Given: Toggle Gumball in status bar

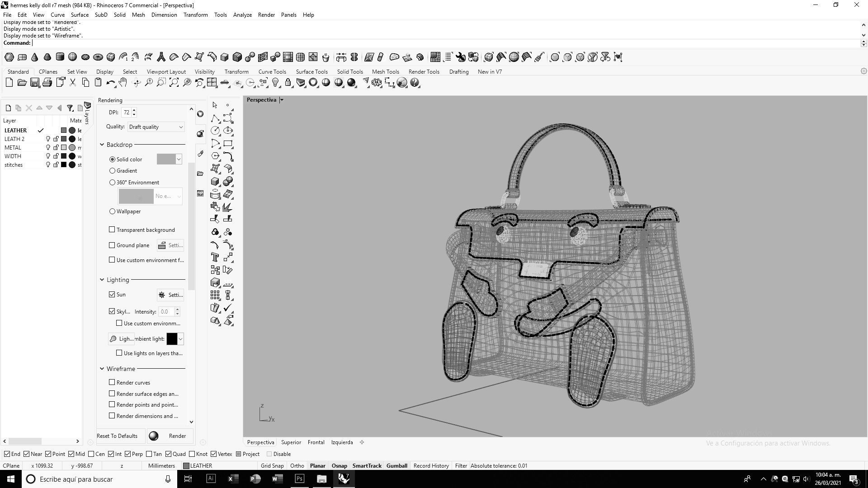Looking at the screenshot, I should coord(396,466).
